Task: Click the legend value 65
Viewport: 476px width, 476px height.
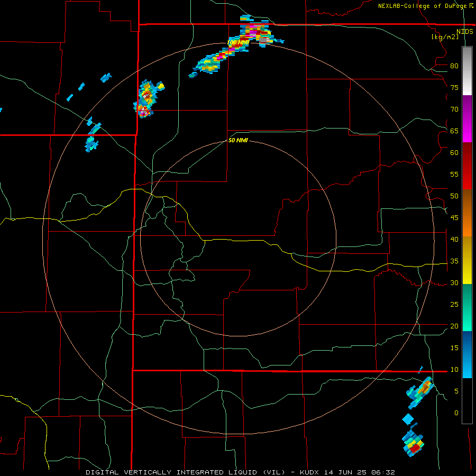Action: 454,131
